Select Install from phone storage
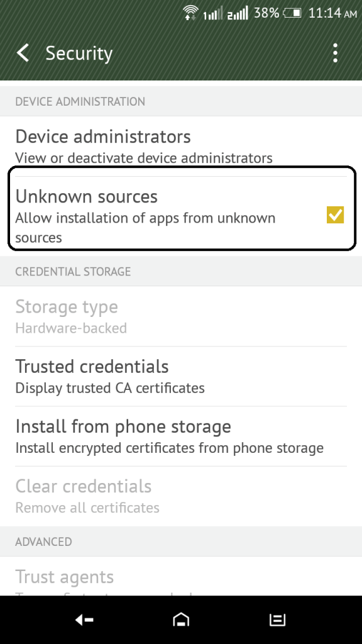The width and height of the screenshot is (362, 644). [181, 436]
